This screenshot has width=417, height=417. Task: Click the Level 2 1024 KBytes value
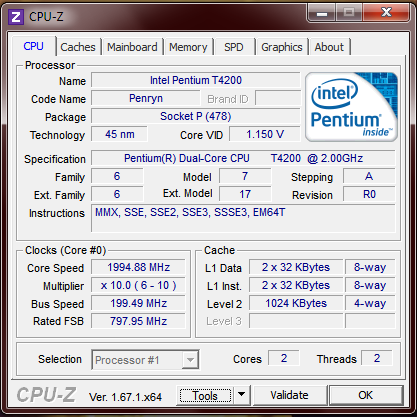(296, 303)
